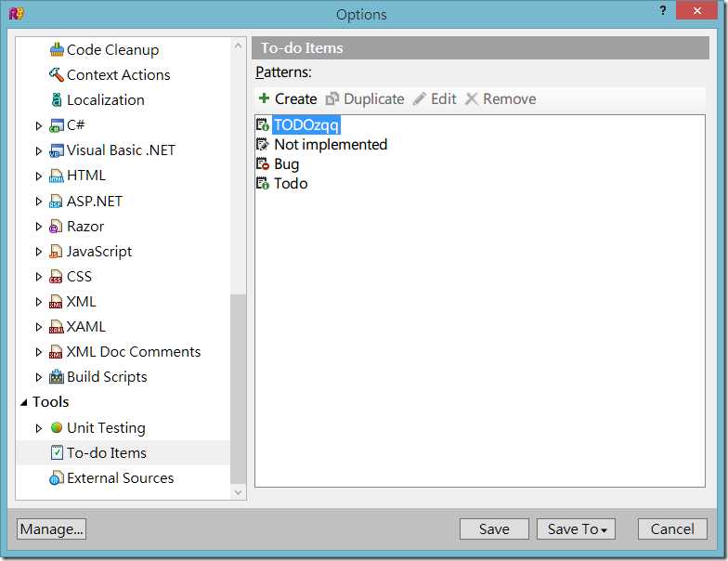Image resolution: width=728 pixels, height=561 pixels.
Task: Expand the C# tree node
Action: point(39,126)
